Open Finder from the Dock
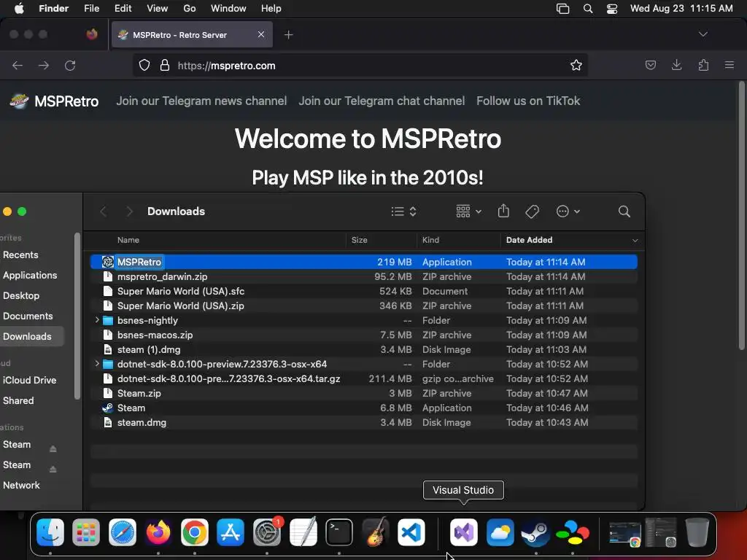The height and width of the screenshot is (560, 747). (50, 532)
